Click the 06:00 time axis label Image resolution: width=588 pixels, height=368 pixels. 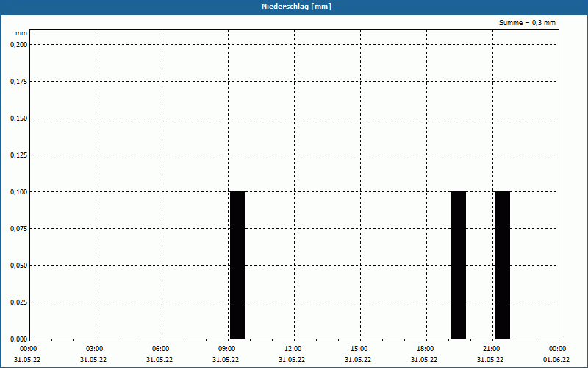(x=160, y=349)
